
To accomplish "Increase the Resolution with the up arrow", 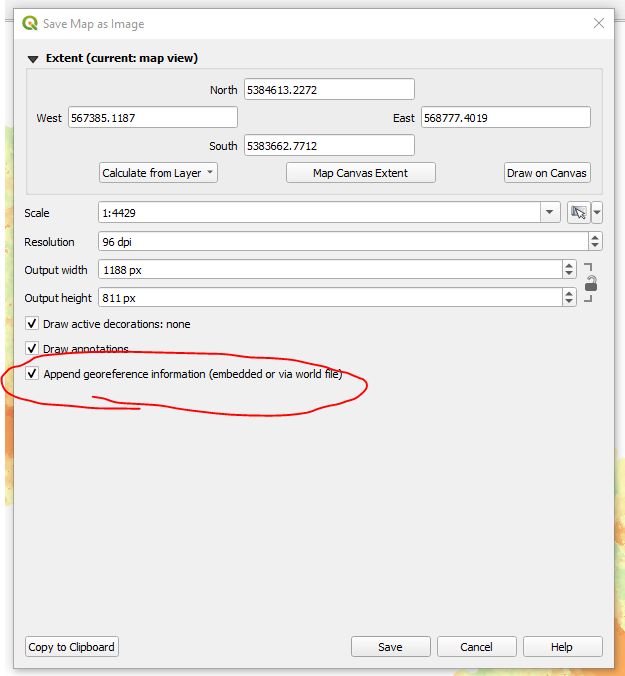I will [x=595, y=237].
